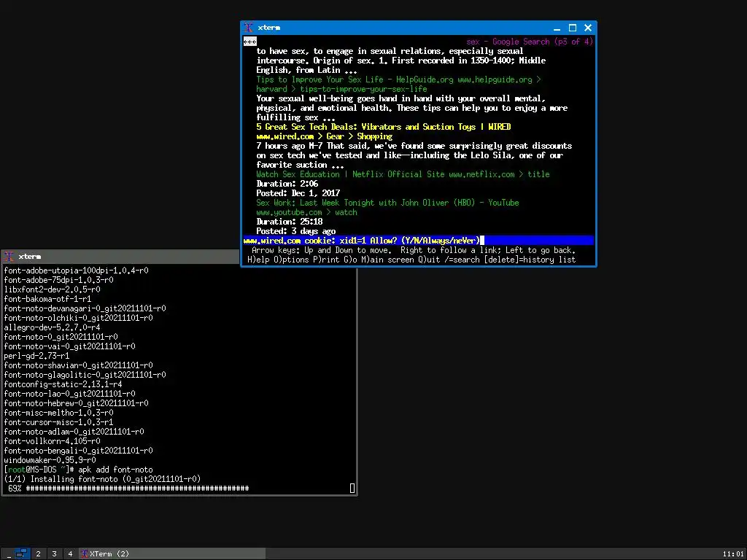Image resolution: width=747 pixels, height=560 pixels.
Task: Click the <<< indicator in Lynx header
Action: tap(249, 42)
